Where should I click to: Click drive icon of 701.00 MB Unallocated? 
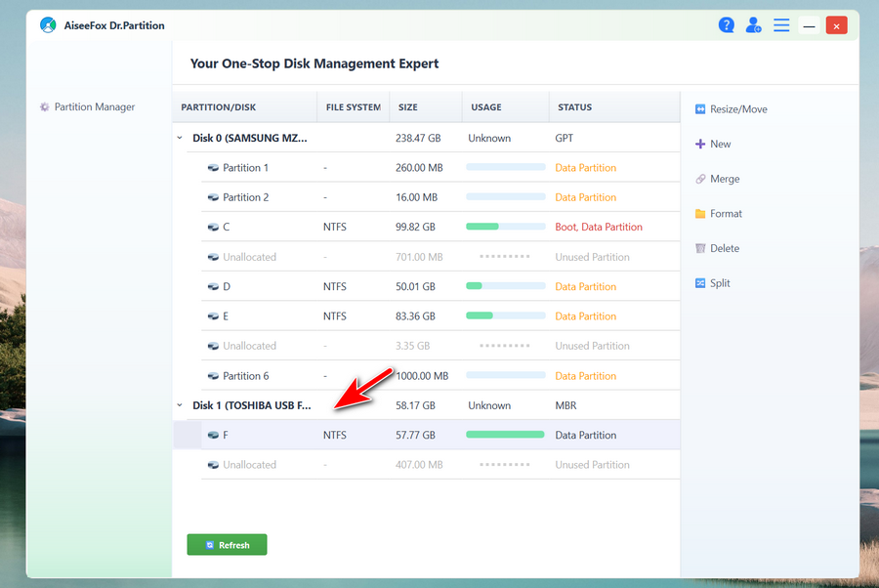(x=213, y=257)
